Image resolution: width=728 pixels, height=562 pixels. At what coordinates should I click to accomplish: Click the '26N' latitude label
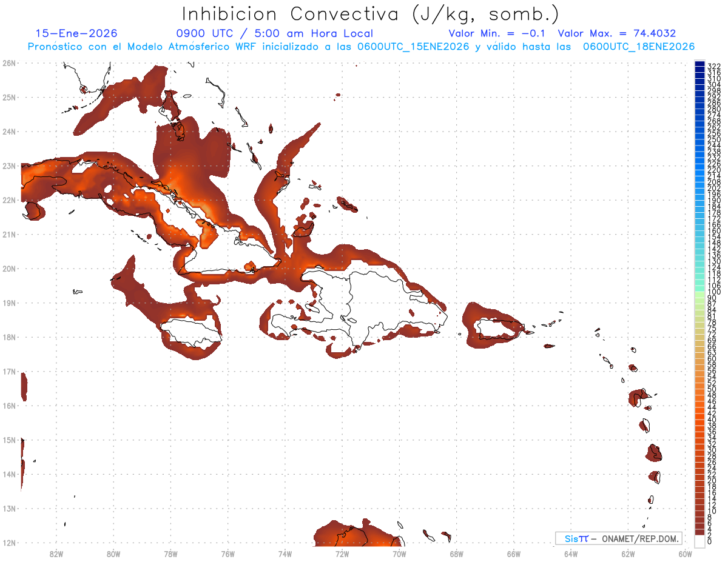[9, 63]
